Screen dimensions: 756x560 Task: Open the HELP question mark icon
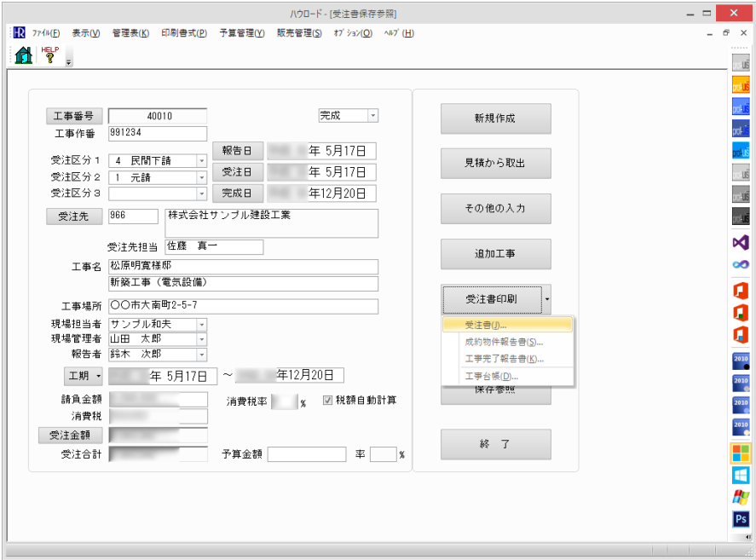click(50, 56)
